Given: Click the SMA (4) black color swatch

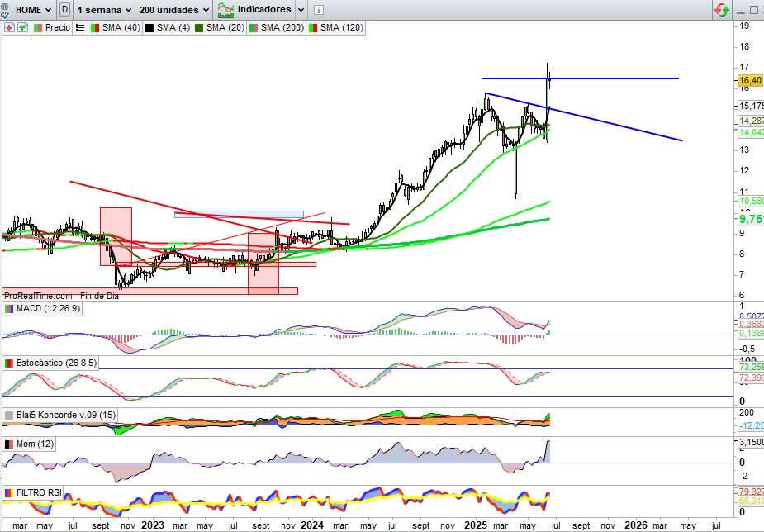Looking at the screenshot, I should tap(149, 28).
